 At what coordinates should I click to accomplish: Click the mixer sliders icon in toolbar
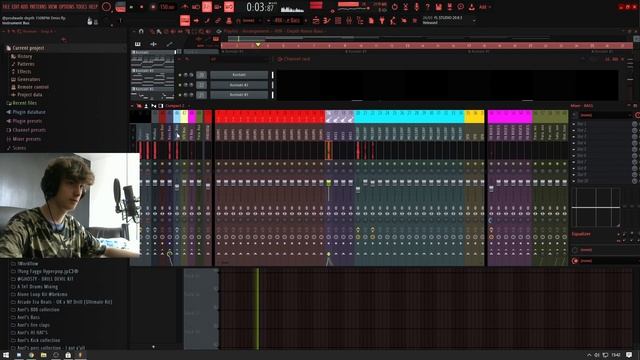(x=349, y=20)
